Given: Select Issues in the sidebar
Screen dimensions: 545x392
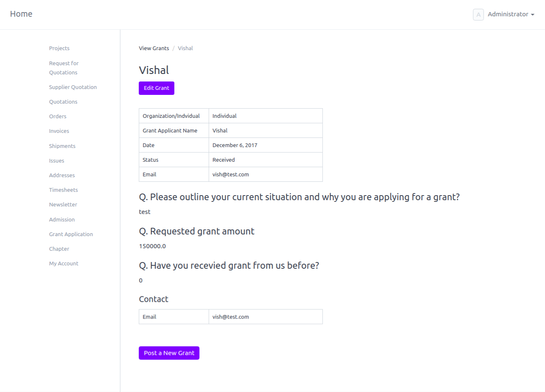Looking at the screenshot, I should [x=56, y=161].
